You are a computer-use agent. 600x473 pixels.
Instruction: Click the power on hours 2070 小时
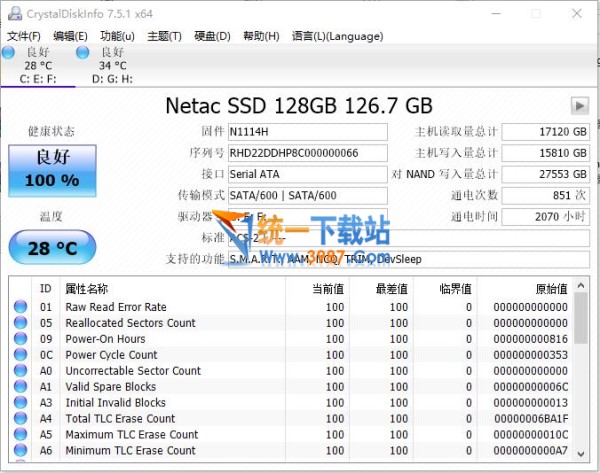tap(546, 217)
